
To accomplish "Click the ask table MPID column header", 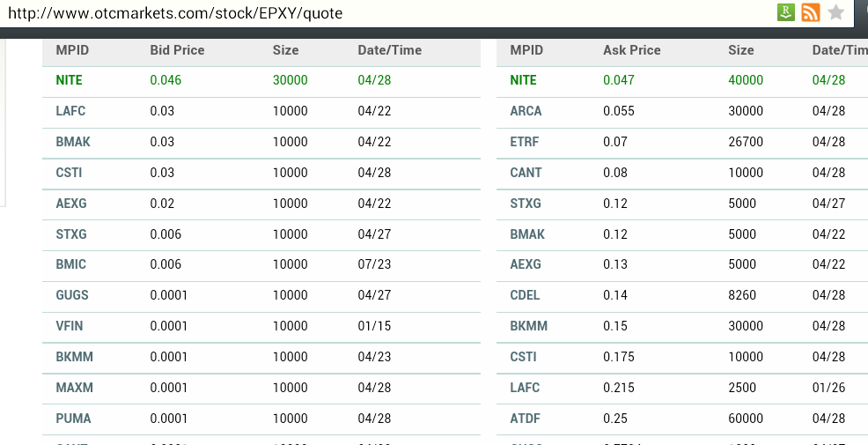I will (x=526, y=50).
